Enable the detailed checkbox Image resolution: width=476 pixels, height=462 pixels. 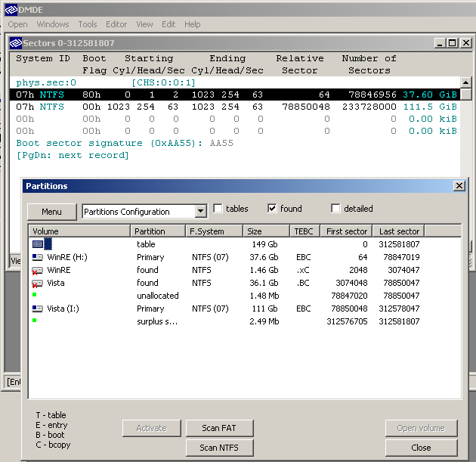[x=335, y=209]
